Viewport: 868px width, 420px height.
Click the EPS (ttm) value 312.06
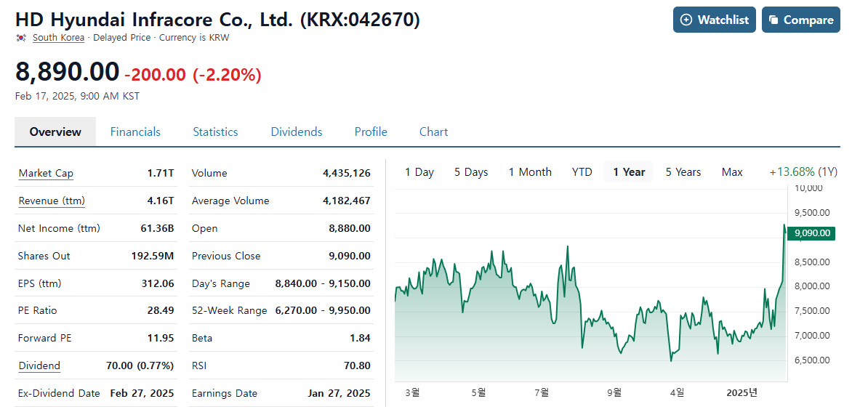point(158,283)
